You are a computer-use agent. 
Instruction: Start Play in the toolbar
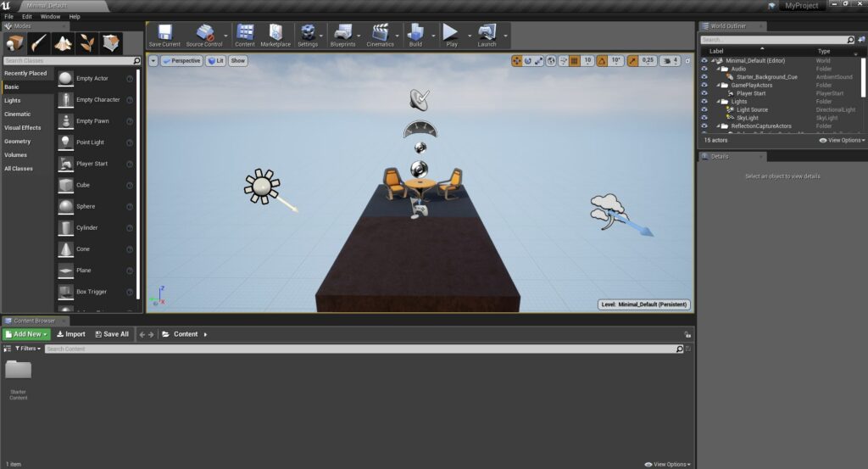click(x=452, y=36)
